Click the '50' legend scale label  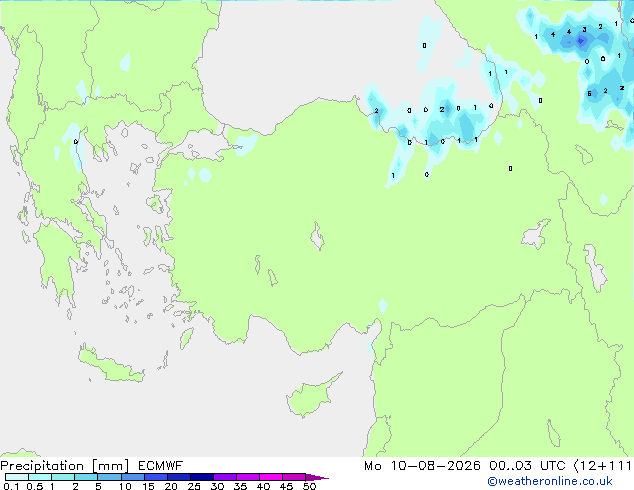(309, 486)
